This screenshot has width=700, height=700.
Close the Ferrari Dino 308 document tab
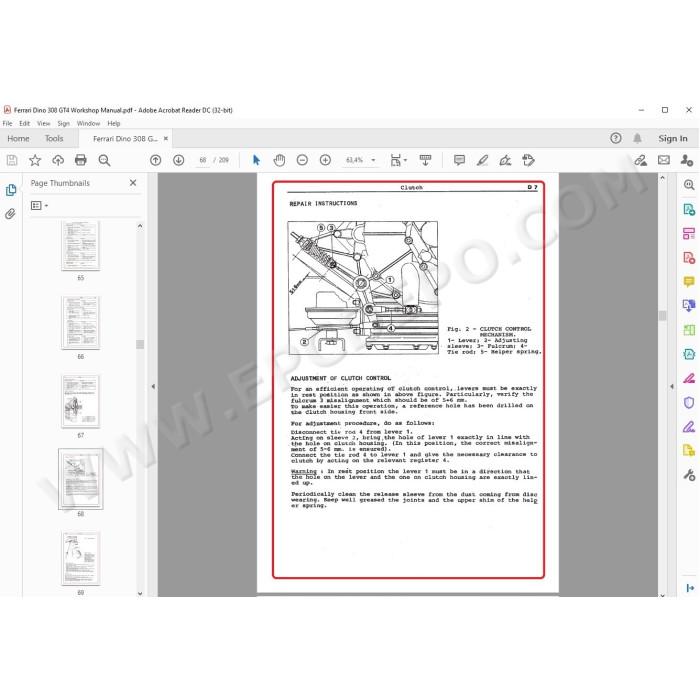point(166,139)
